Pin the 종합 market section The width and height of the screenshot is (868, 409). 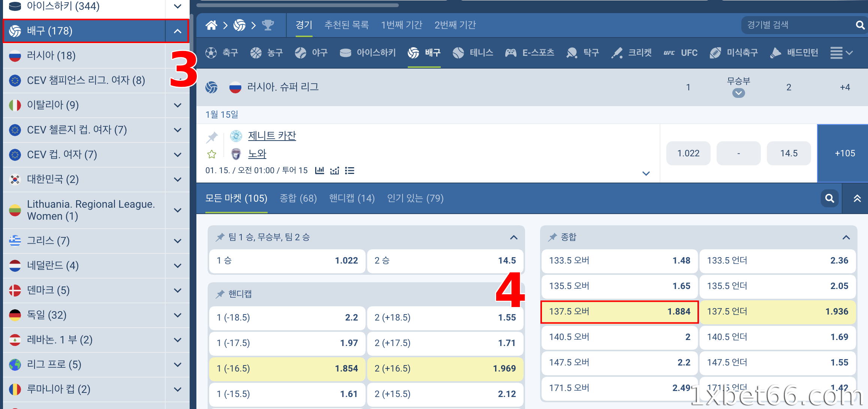pos(552,237)
